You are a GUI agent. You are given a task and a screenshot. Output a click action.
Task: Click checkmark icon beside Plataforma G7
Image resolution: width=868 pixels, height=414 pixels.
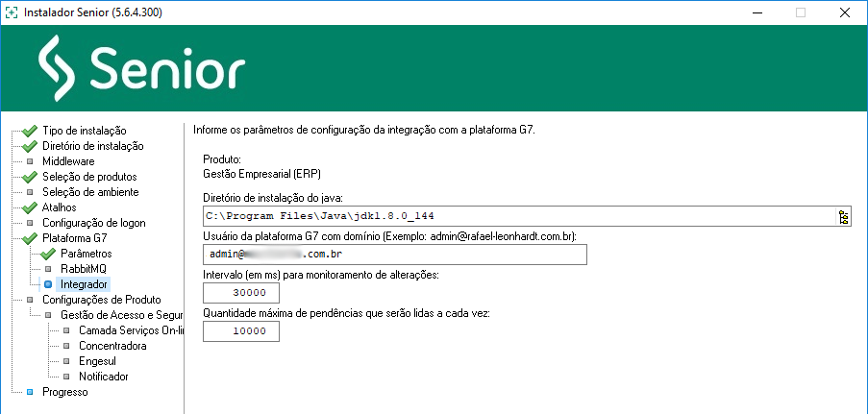point(30,238)
